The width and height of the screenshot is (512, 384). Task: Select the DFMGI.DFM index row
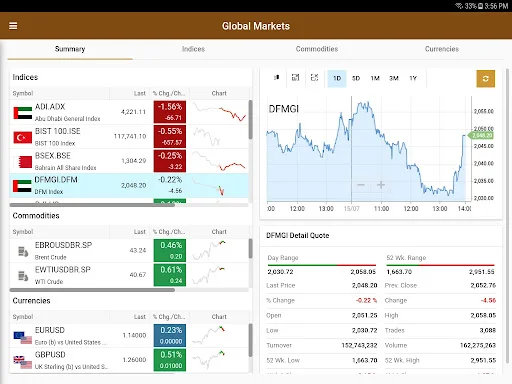(x=129, y=185)
